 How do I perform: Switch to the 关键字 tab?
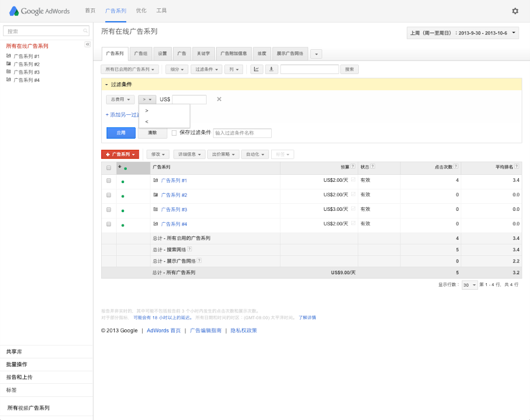(x=203, y=53)
